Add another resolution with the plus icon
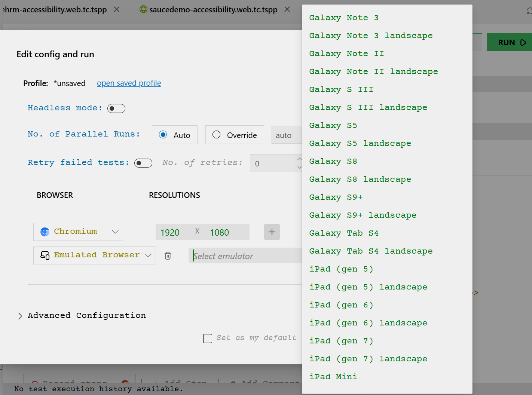532x395 pixels. pos(272,232)
